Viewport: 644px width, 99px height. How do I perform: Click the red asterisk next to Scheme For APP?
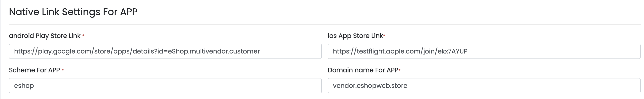tap(63, 70)
